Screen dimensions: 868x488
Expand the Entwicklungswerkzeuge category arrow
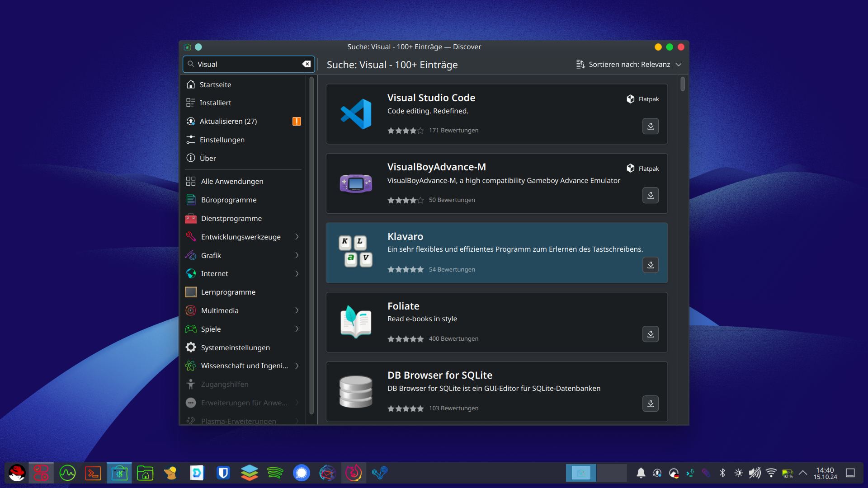[297, 237]
